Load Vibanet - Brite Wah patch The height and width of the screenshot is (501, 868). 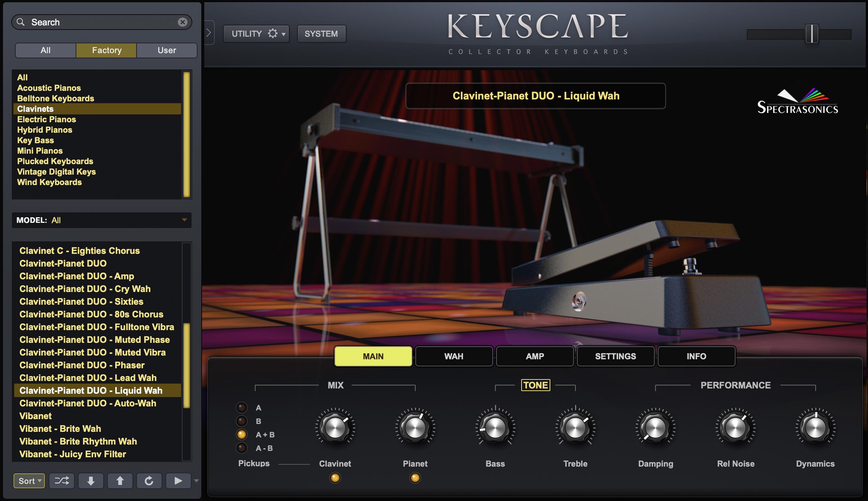pyautogui.click(x=97, y=428)
